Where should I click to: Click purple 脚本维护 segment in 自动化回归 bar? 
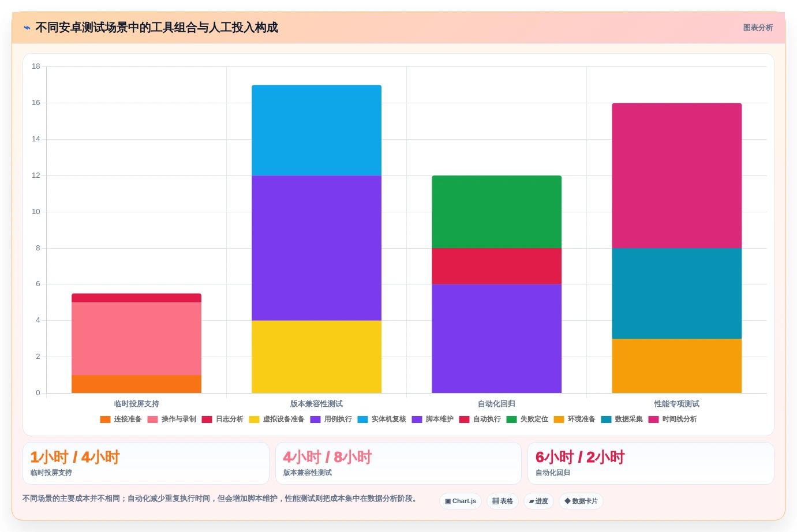coord(496,339)
